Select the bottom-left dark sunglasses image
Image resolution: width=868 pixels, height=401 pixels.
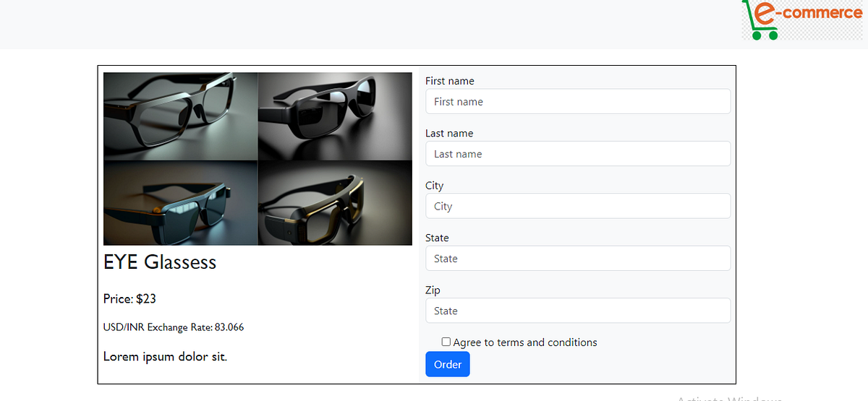click(180, 203)
